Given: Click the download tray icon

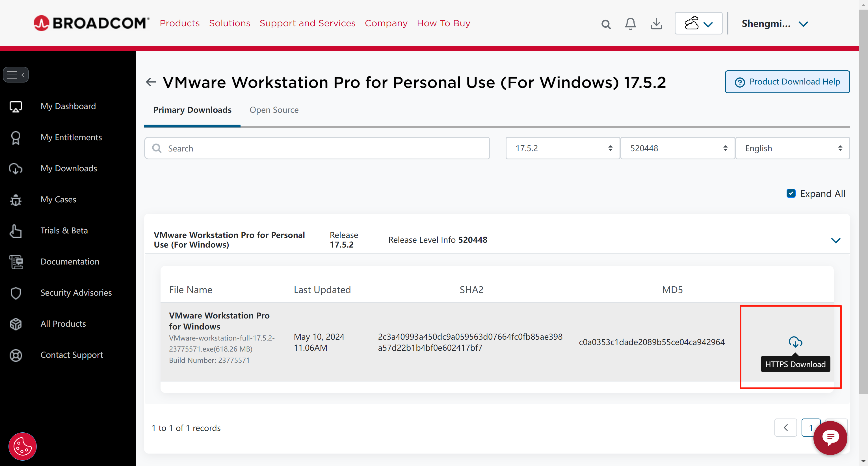Looking at the screenshot, I should pyautogui.click(x=656, y=23).
